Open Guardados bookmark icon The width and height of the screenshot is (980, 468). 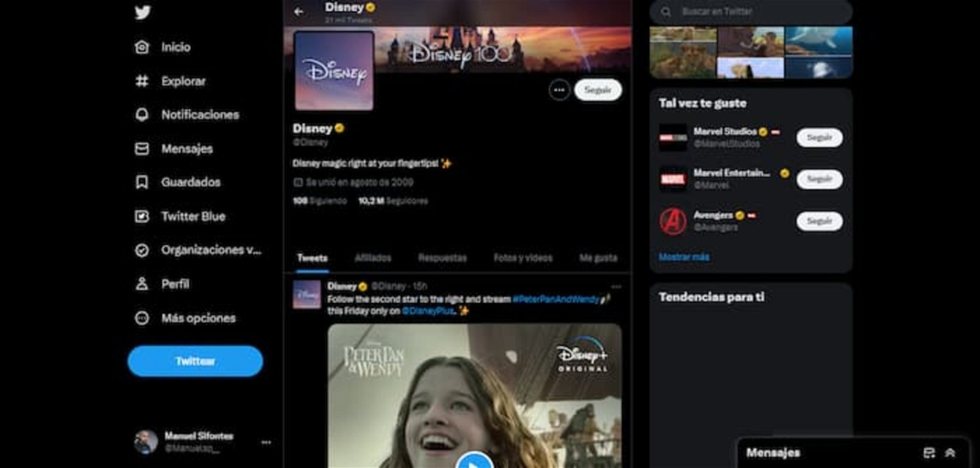[141, 183]
